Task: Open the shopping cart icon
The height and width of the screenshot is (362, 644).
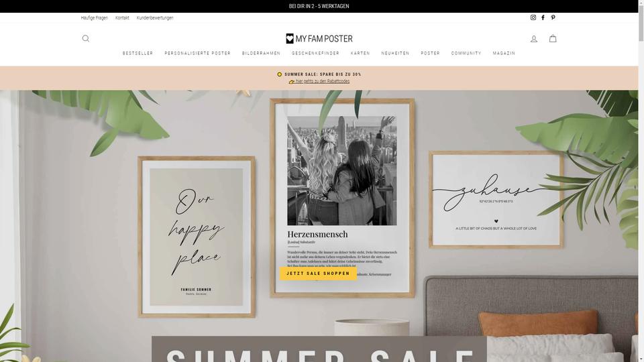Action: coord(553,39)
